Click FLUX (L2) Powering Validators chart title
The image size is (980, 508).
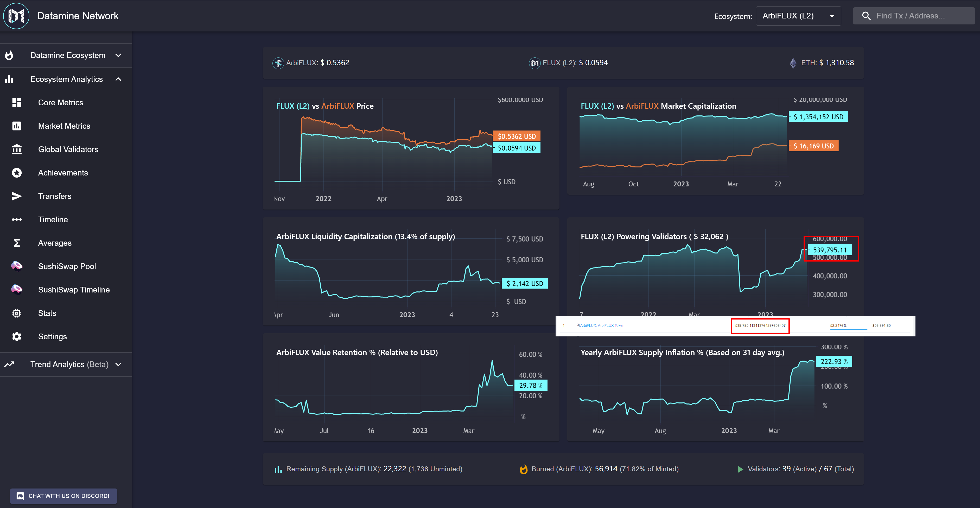pos(655,237)
